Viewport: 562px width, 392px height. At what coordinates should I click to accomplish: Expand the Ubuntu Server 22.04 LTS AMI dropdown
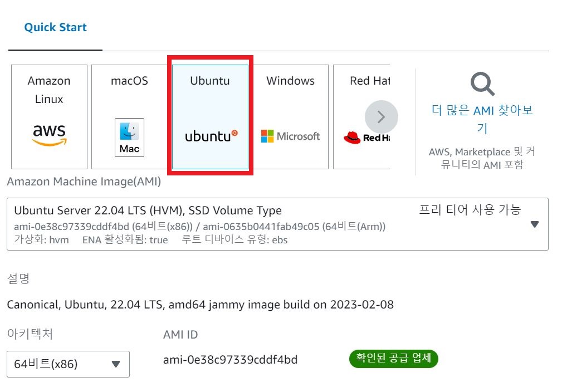tap(277, 224)
